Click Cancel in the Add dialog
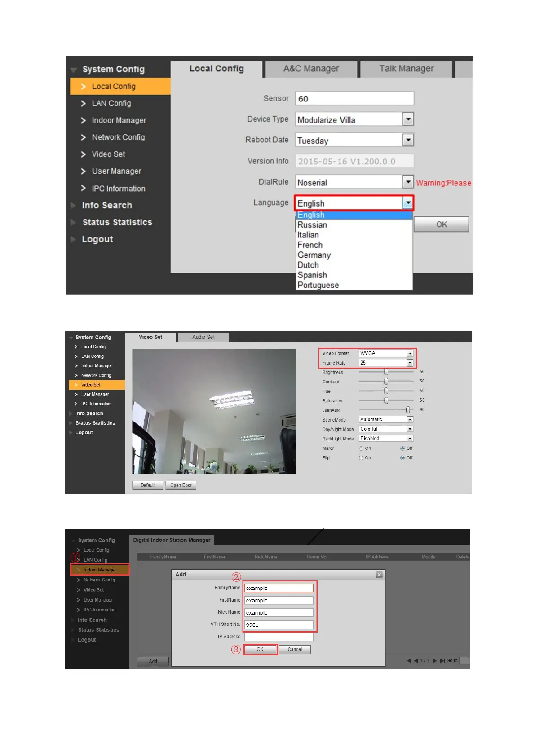Image resolution: width=535 pixels, height=756 pixels. point(295,650)
